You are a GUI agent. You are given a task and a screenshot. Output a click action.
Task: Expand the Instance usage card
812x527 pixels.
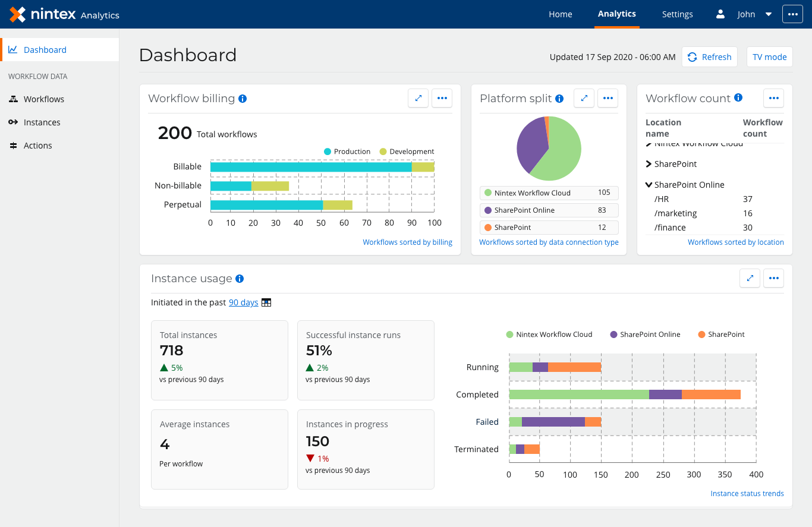click(x=750, y=278)
